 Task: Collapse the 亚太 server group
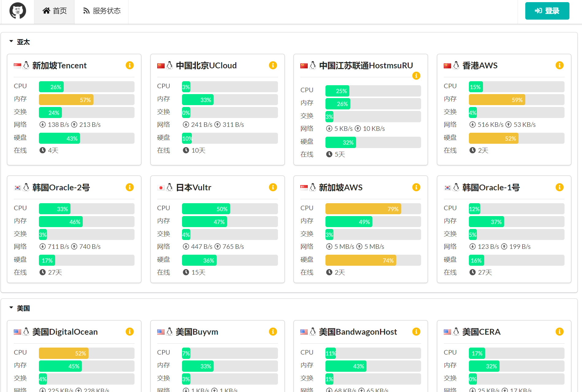(11, 41)
